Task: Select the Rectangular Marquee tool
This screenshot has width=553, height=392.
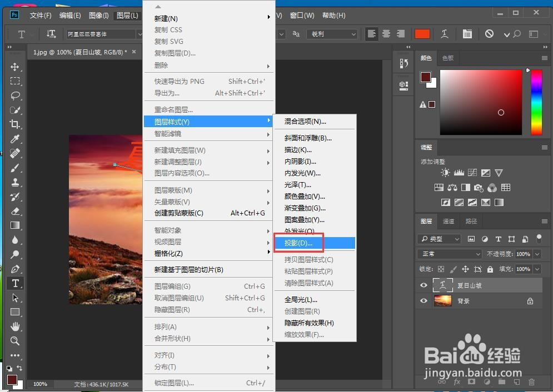Action: pyautogui.click(x=15, y=81)
